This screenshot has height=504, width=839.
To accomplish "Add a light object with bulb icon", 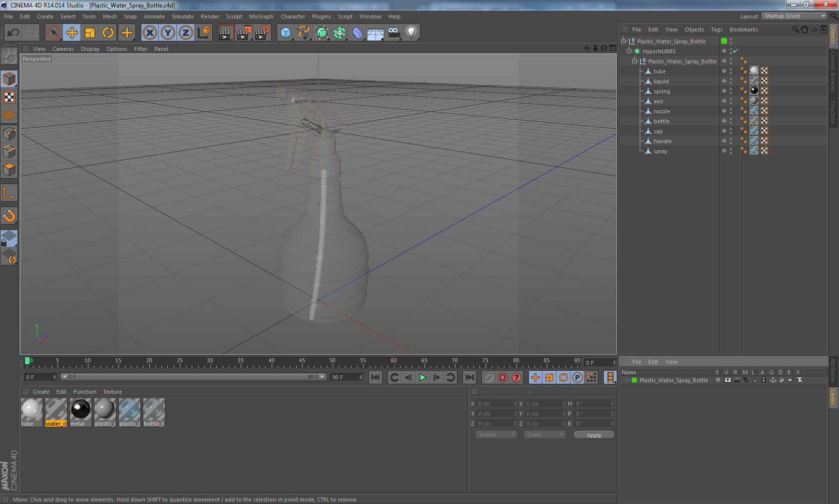I will click(x=412, y=33).
